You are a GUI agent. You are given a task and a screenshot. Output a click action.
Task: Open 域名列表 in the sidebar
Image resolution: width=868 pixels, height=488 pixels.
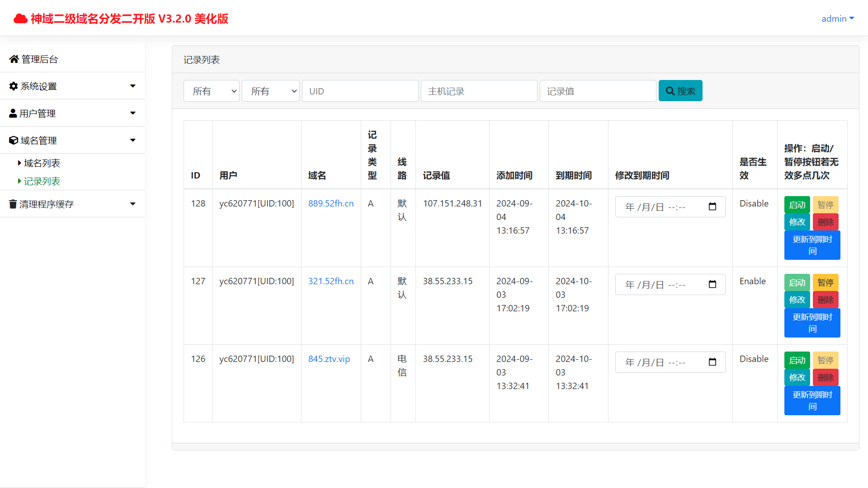tap(42, 163)
